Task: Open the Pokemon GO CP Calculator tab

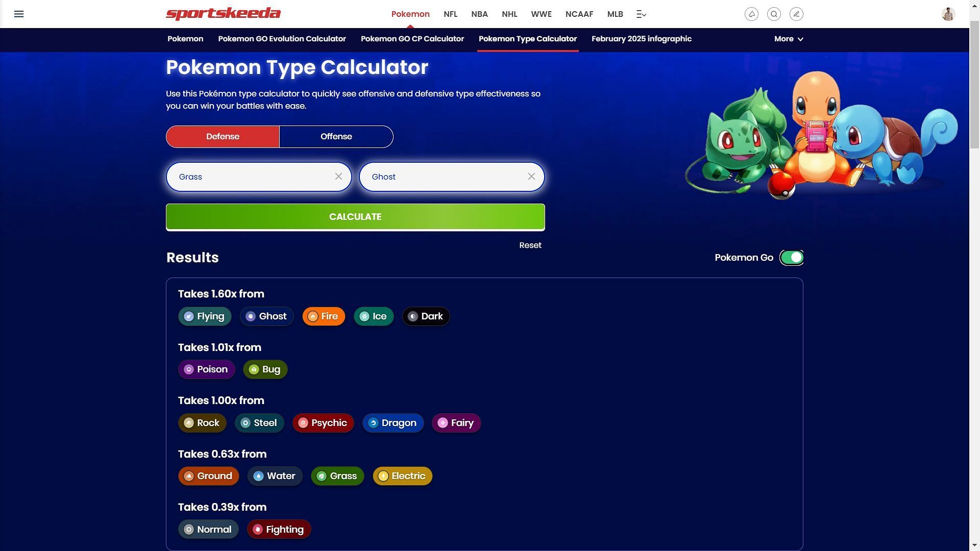Action: 412,39
